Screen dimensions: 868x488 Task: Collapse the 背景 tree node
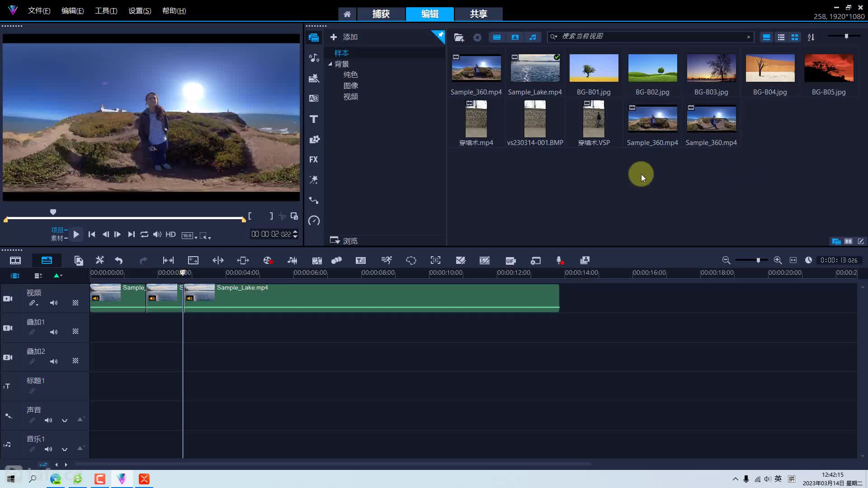tap(330, 64)
